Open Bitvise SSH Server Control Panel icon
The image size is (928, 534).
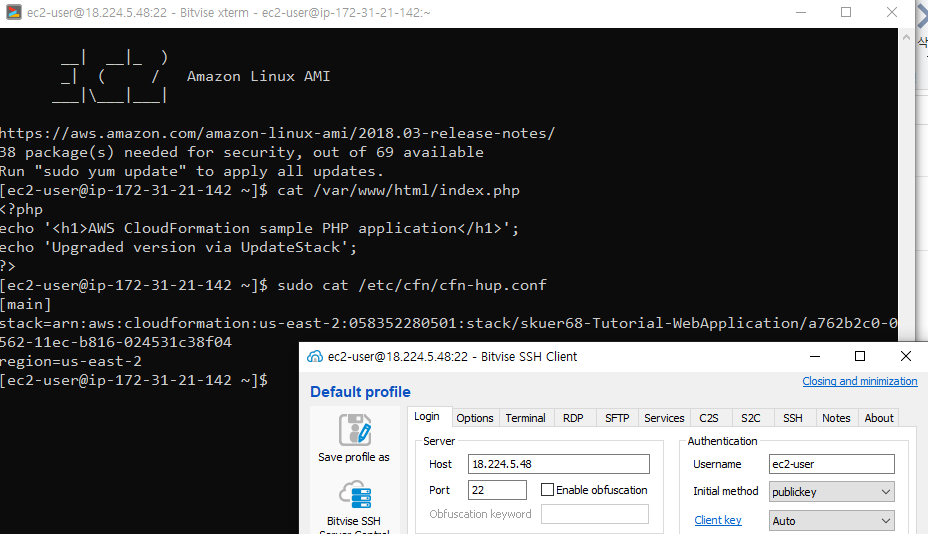(x=355, y=495)
